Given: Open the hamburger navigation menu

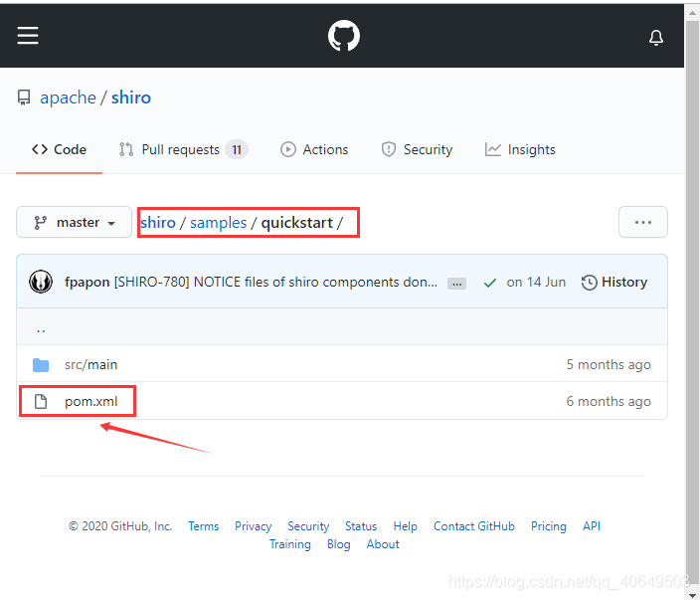Looking at the screenshot, I should 28,35.
